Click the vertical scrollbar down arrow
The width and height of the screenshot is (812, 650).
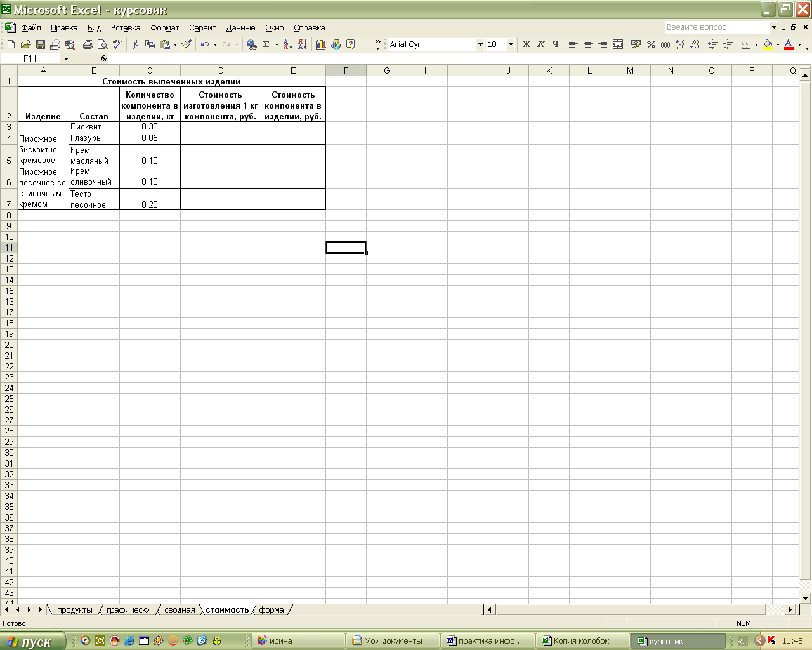tap(806, 598)
